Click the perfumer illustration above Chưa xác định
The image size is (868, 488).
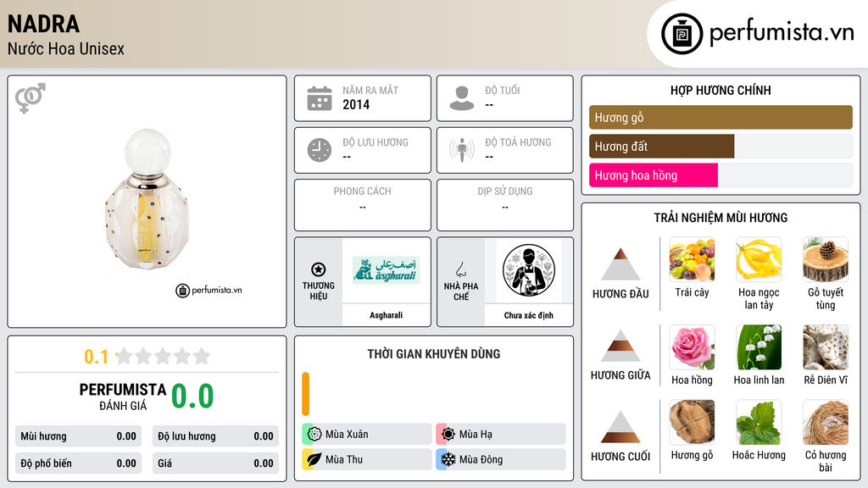pos(529,270)
